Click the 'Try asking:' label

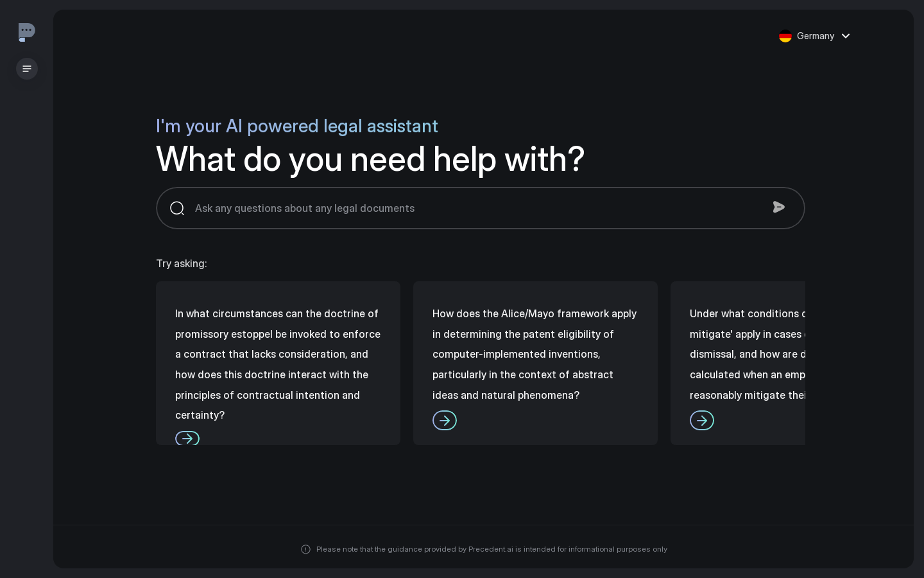(182, 263)
